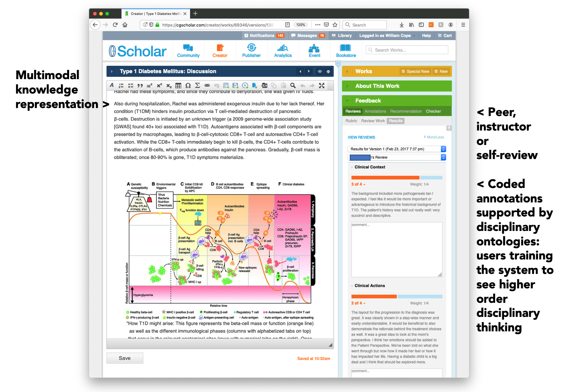Screen dimensions: 571x392
Task: Open the Event section
Action: [314, 51]
